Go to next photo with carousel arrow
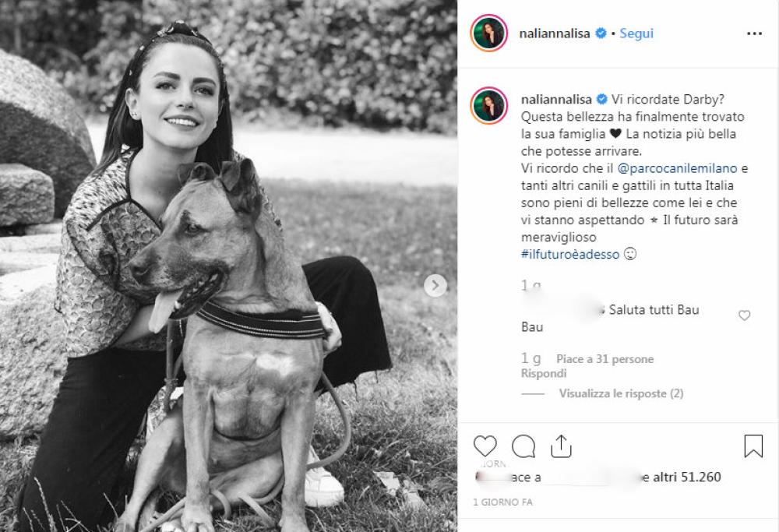This screenshot has height=532, width=779. (435, 285)
